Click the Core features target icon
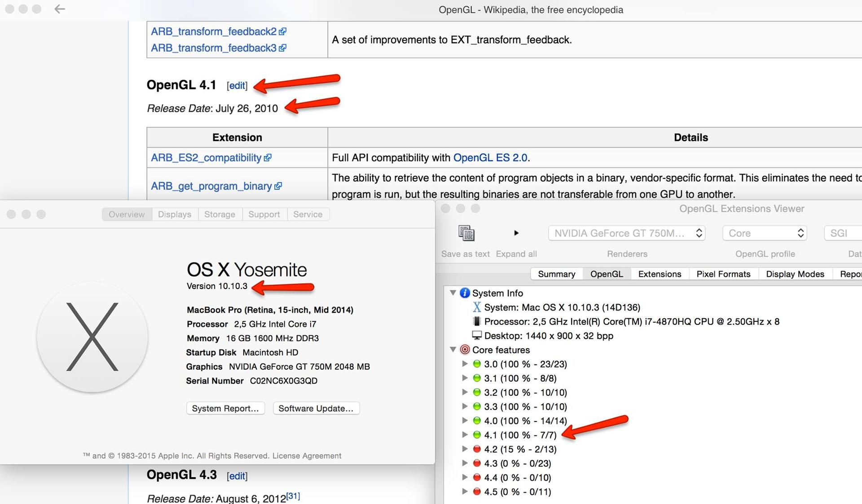Viewport: 862px width, 504px height. point(465,350)
